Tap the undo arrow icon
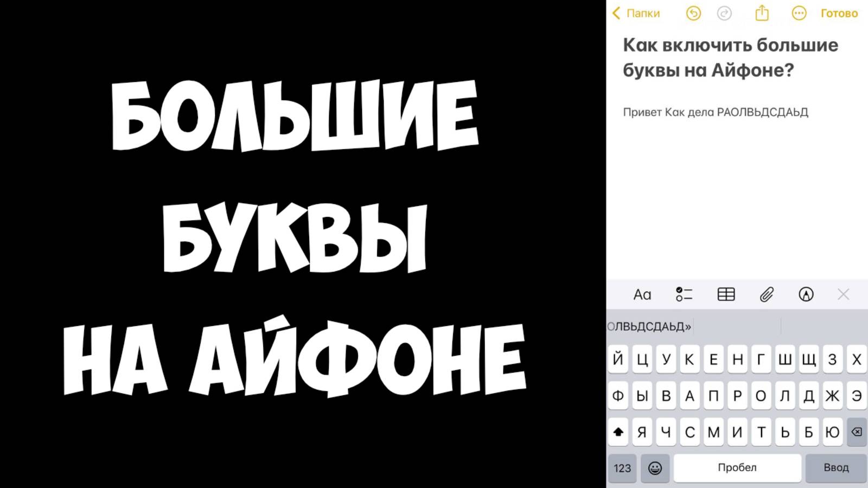This screenshot has width=868, height=488. point(693,13)
